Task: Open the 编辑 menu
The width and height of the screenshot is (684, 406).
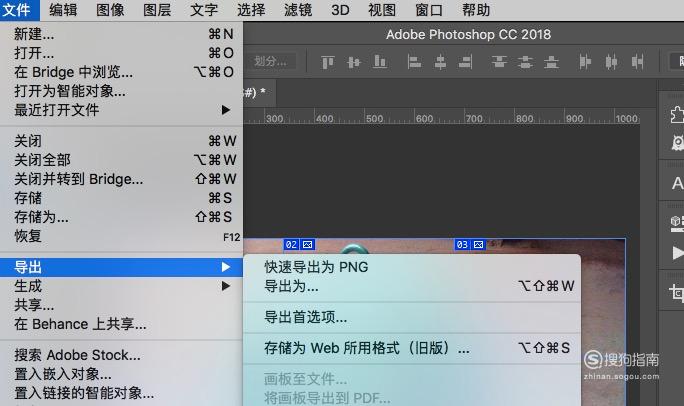Action: pos(63,10)
